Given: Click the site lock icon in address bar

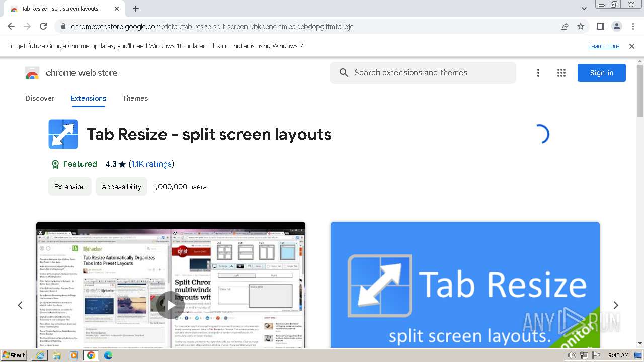Looking at the screenshot, I should (x=63, y=26).
